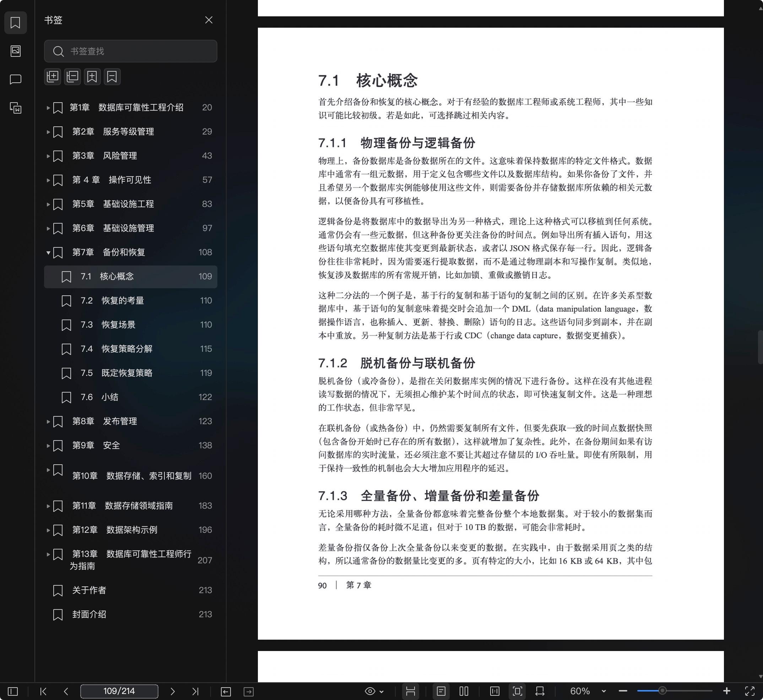Click the fit width icon
Screen dimensions: 763x700
pos(540,691)
